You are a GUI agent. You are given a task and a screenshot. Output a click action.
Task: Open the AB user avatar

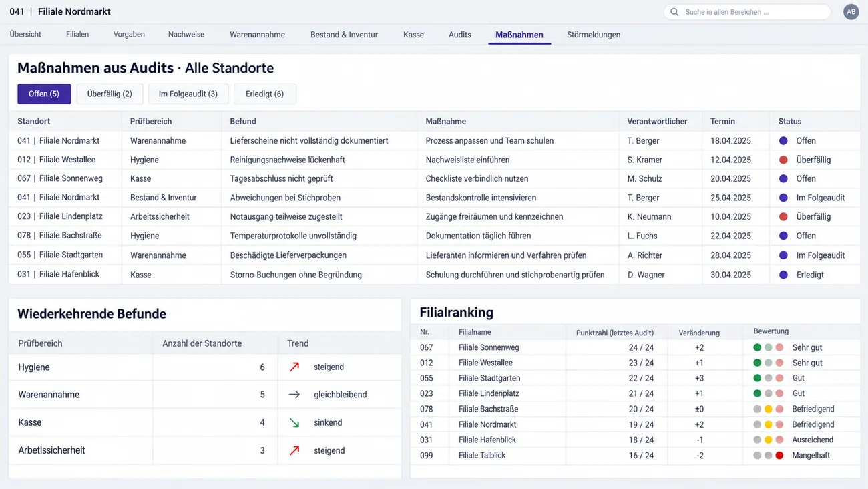point(851,12)
